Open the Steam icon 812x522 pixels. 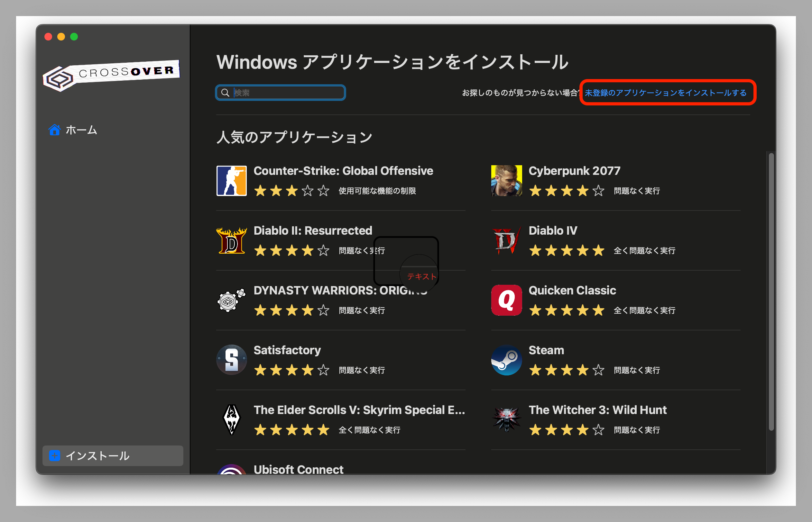(x=506, y=360)
